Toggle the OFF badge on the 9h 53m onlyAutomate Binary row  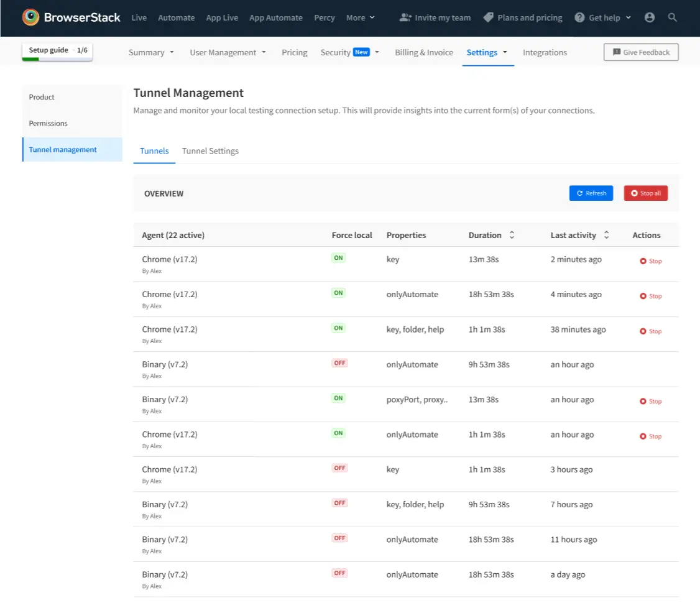coord(339,363)
